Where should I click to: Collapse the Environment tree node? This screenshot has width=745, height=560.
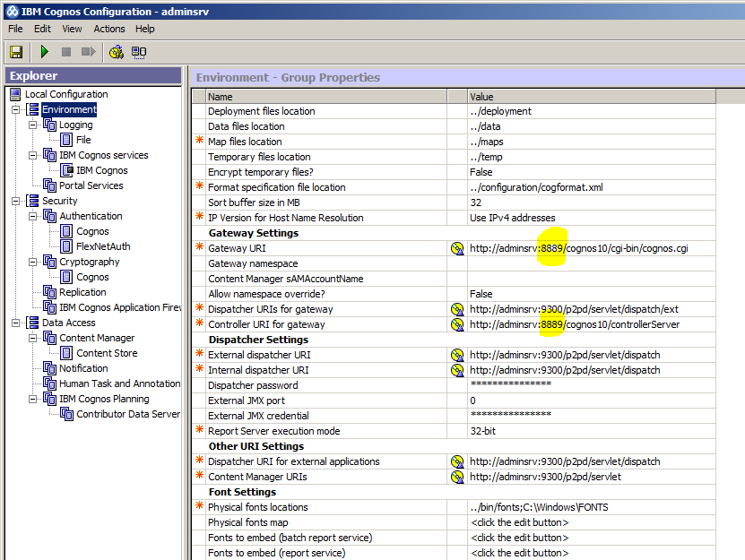15,109
